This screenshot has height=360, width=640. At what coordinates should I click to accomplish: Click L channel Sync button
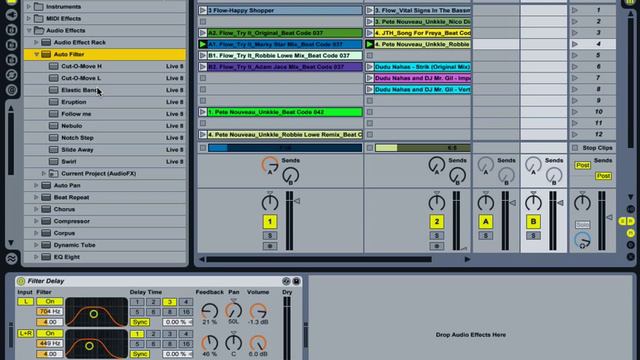click(140, 322)
